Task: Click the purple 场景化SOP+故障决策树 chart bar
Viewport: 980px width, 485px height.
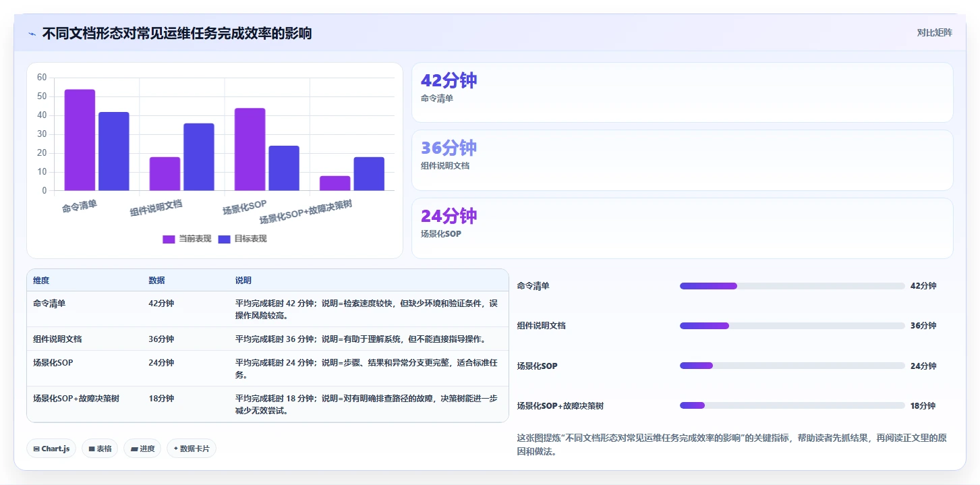Action: click(x=335, y=183)
